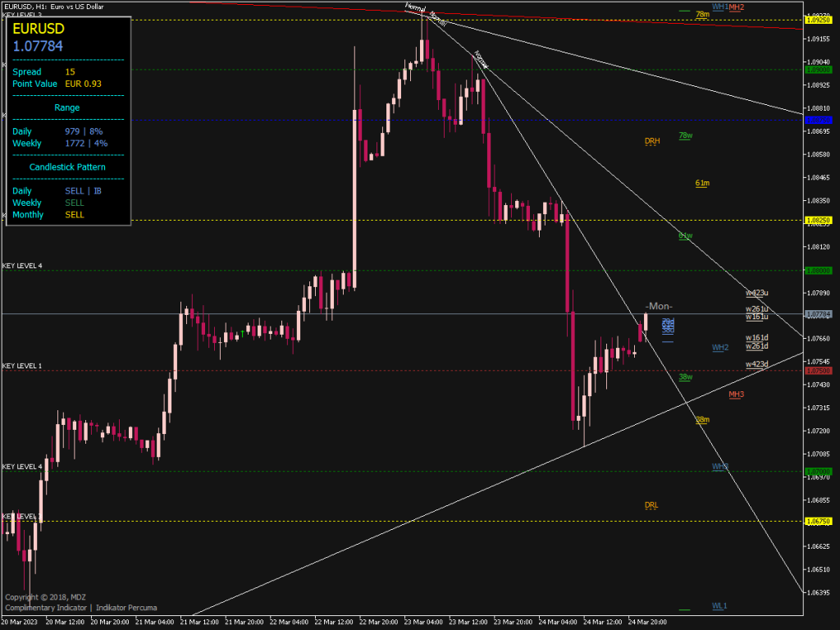The image size is (840, 630).
Task: Click the blue 1.08750 price tag
Action: point(819,120)
